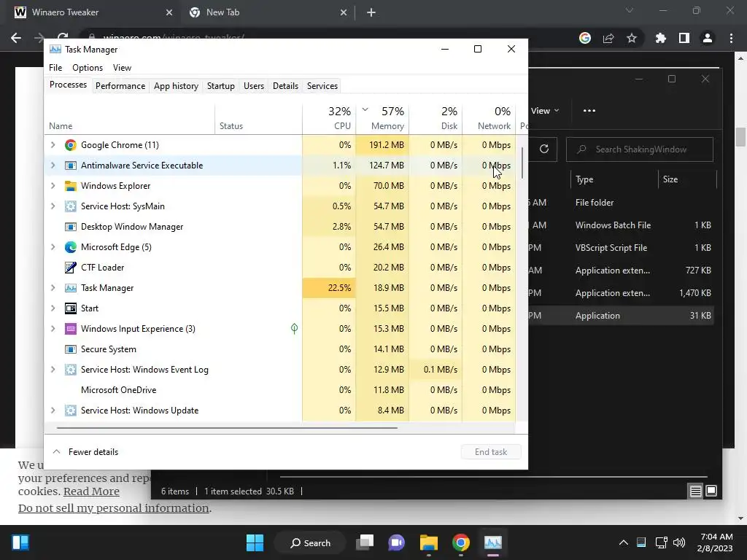Click the Windows Update service icon
747x560 pixels.
(71, 411)
